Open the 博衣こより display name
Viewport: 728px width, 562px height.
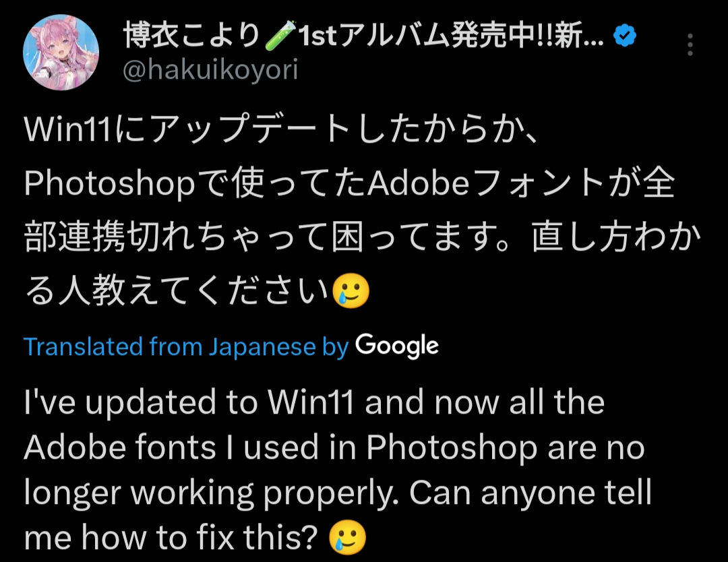tap(191, 36)
